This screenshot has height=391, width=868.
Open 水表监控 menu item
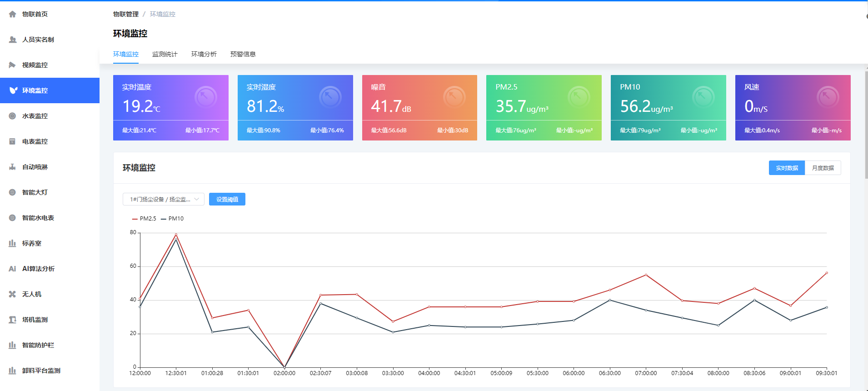(x=50, y=116)
